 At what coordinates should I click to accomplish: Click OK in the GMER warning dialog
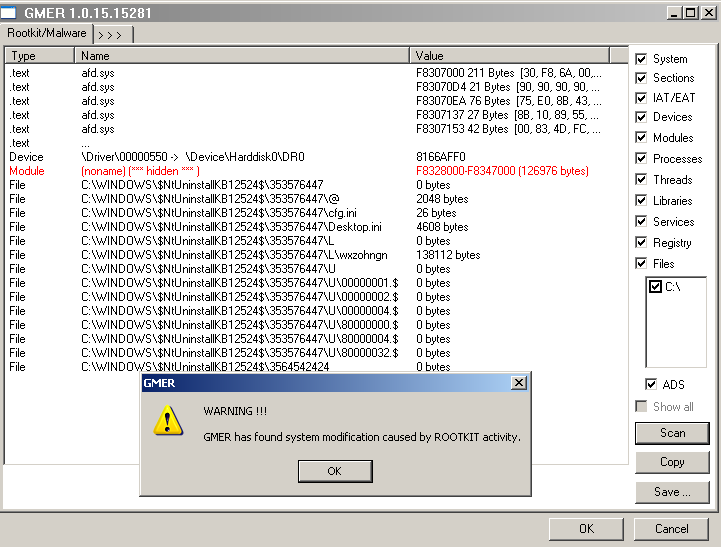tap(335, 471)
